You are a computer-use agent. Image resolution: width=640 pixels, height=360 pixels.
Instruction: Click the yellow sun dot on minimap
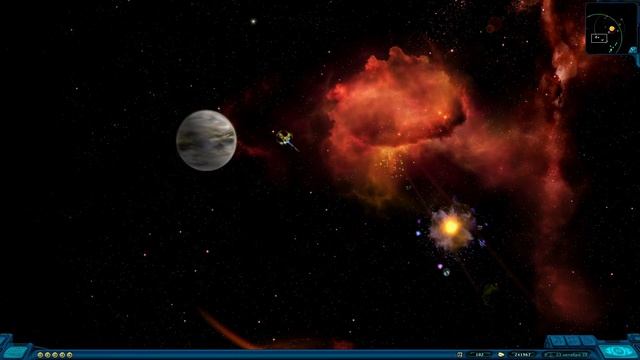coord(611,29)
